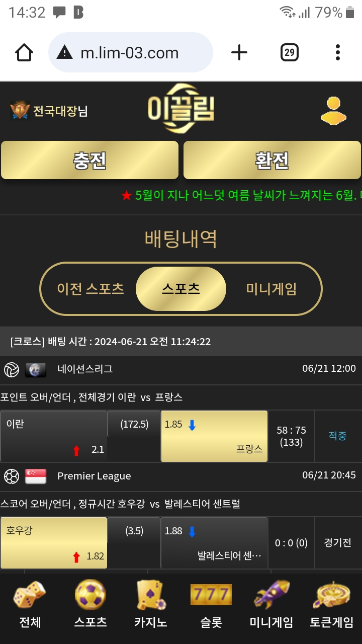The height and width of the screenshot is (644, 362).
Task: Select 프랑스 1.85 bet cell
Action: coord(214,436)
